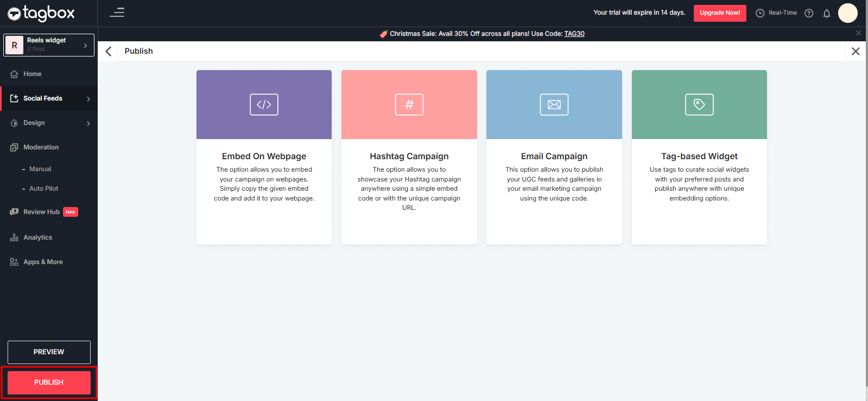Viewport: 868px width, 401px height.
Task: Collapse the sidebar with hamburger icon
Action: (117, 12)
